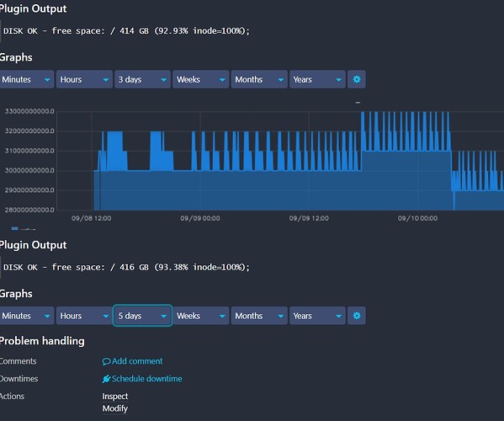Viewport: 504px width, 421px height.
Task: Click the 416 GB disk output text
Action: click(126, 267)
